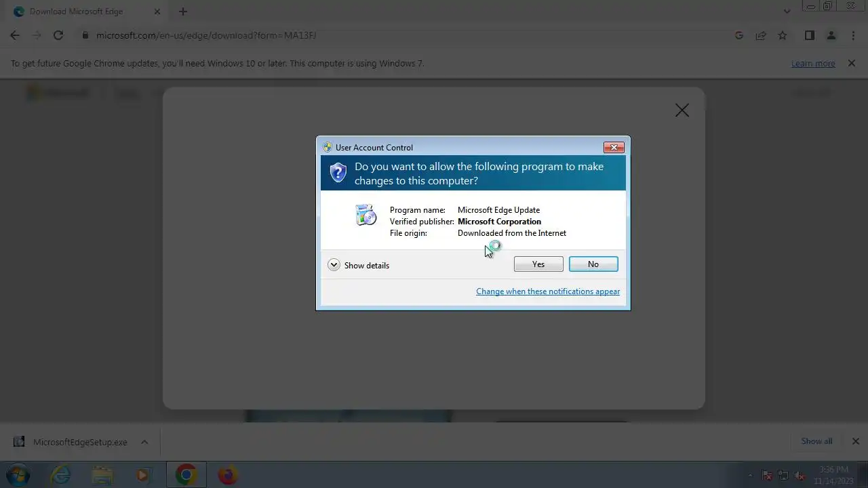Click the Microsoft Corporation verified publisher text
Image resolution: width=868 pixels, height=488 pixels.
(x=499, y=222)
